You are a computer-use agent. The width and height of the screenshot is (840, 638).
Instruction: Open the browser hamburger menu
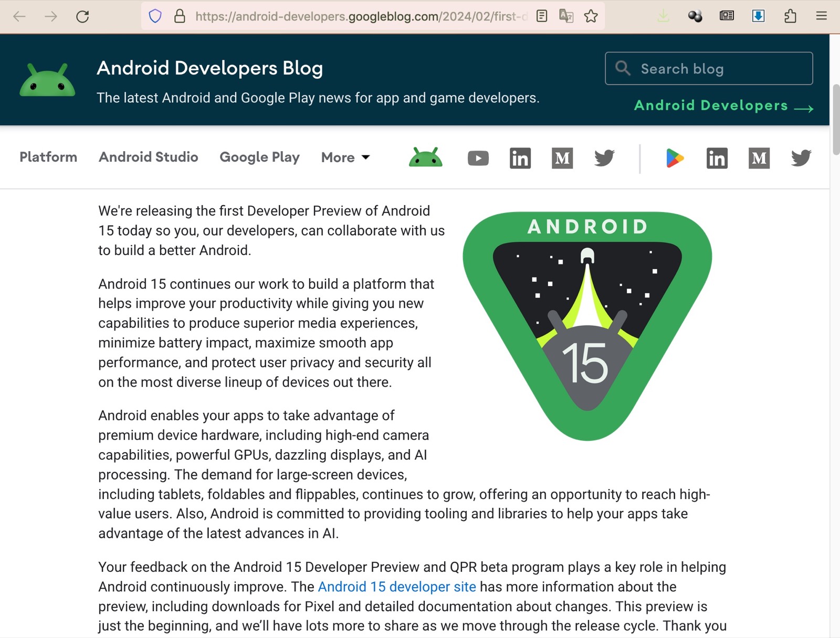822,16
